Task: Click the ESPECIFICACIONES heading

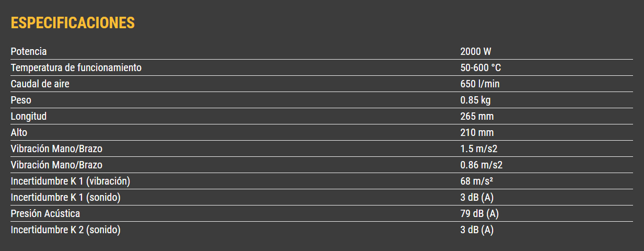Action: (73, 23)
